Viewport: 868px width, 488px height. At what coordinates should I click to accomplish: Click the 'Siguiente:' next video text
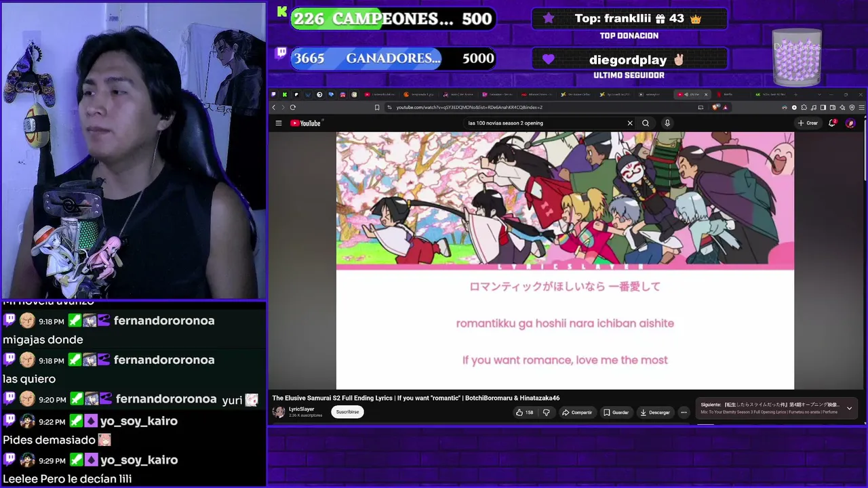click(770, 405)
